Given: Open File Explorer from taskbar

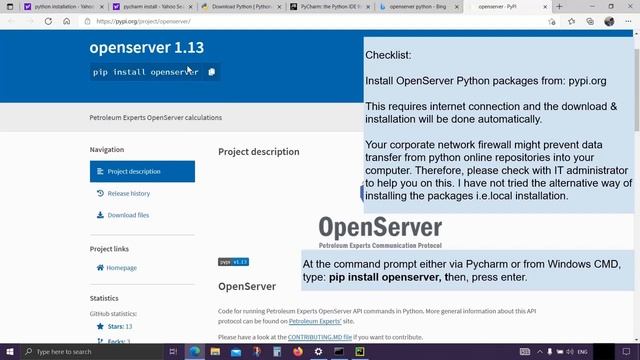Looking at the screenshot, I should click(x=215, y=351).
